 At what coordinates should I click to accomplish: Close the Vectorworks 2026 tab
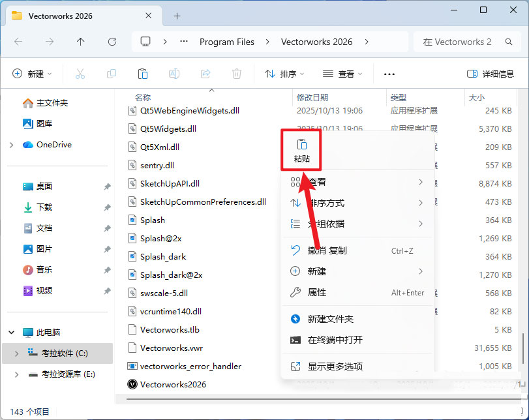(149, 16)
